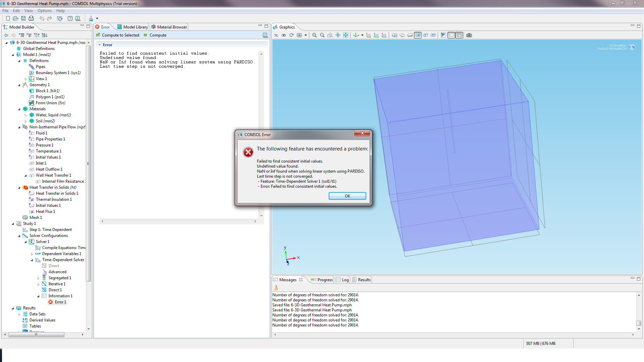Click the Zoom Out icon in Graphics
The image size is (644, 362).
(322, 35)
